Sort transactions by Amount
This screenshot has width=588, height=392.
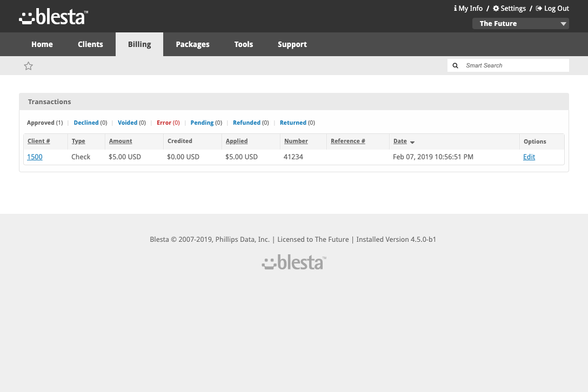click(x=119, y=141)
